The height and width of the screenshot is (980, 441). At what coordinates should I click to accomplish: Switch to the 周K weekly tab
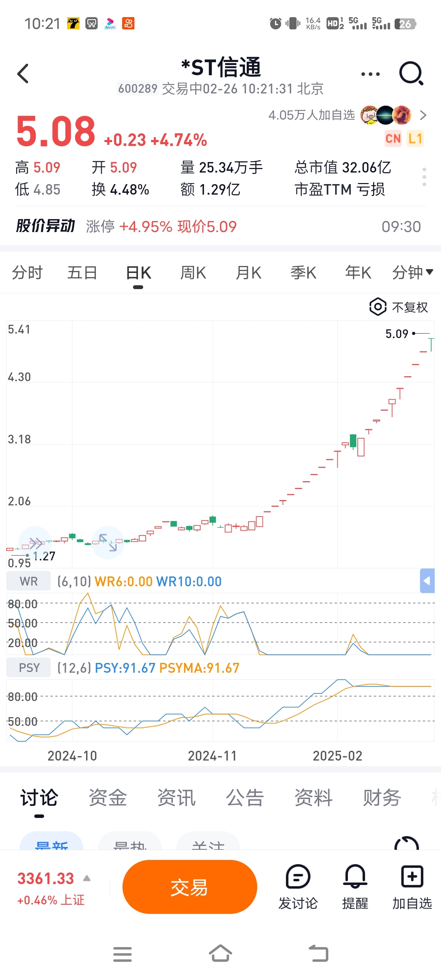click(193, 273)
